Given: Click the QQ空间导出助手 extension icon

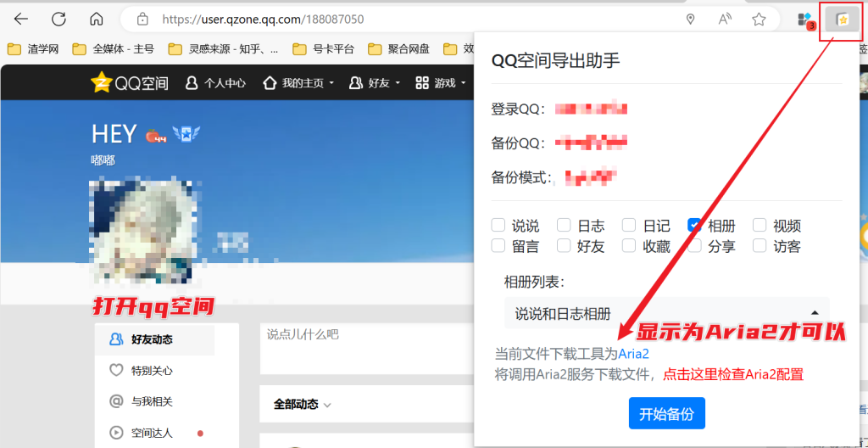Looking at the screenshot, I should 842,20.
